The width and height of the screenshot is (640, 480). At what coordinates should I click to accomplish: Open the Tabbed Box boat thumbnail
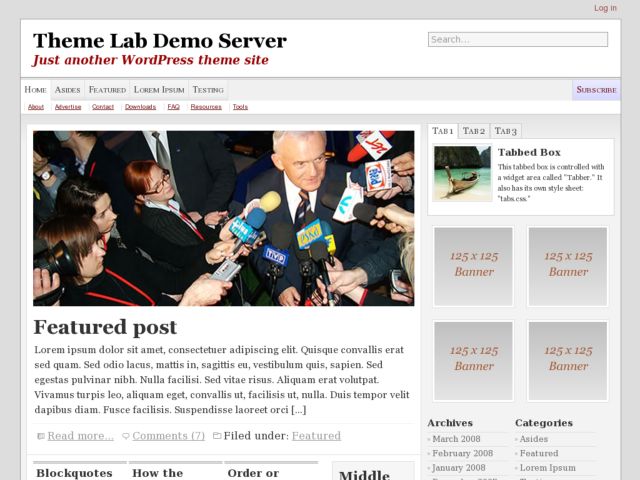coord(462,173)
